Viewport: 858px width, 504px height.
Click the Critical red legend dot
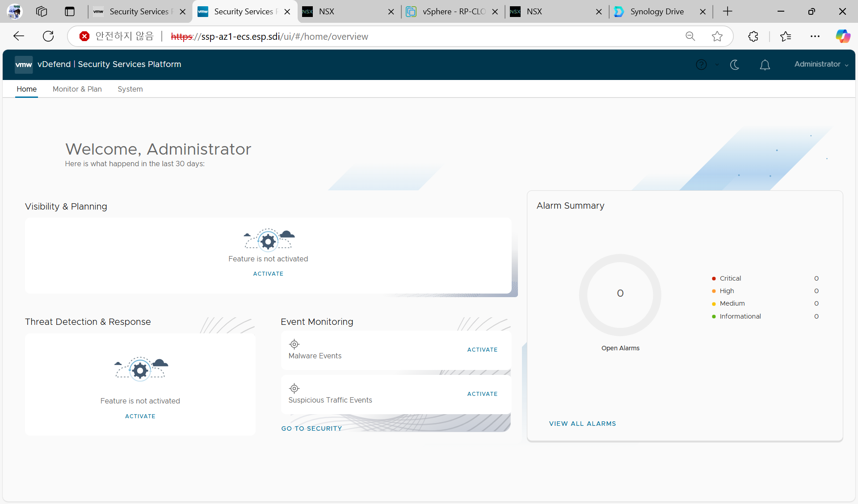tap(714, 278)
